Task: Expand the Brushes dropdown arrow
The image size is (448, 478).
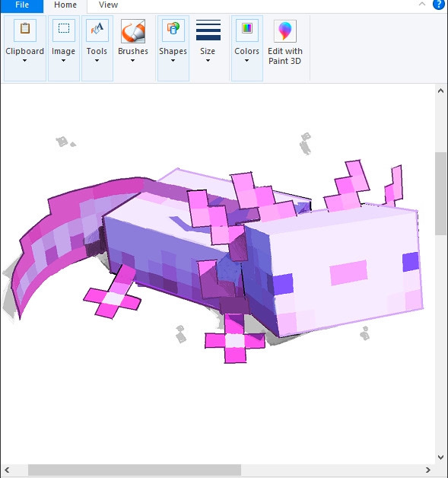Action: coord(133,60)
